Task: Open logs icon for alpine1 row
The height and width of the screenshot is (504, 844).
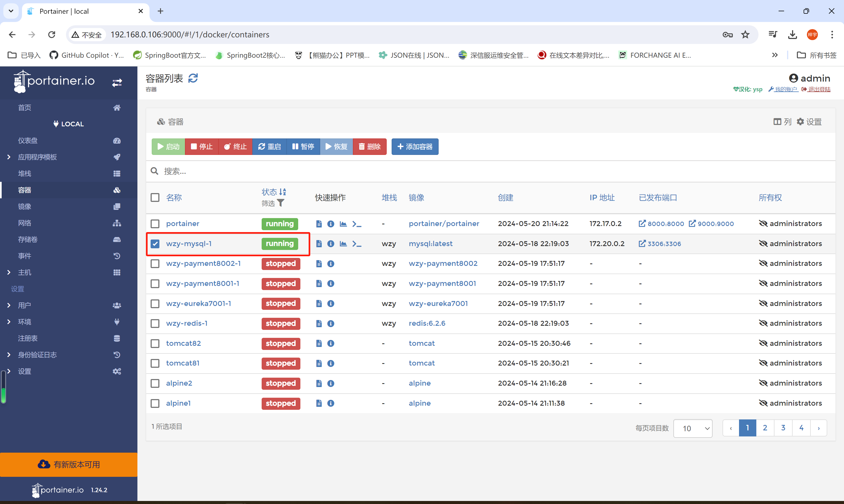Action: 319,403
